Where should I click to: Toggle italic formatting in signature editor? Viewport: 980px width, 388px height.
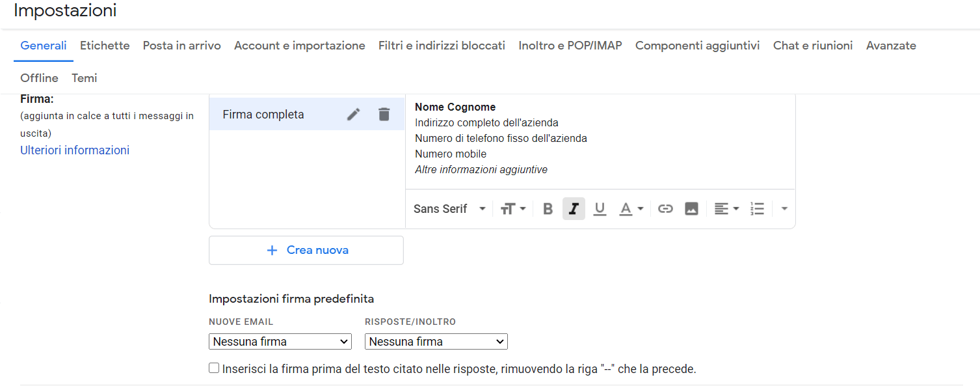[574, 209]
